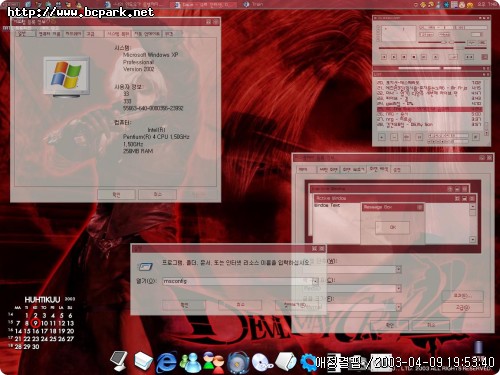Click the blue gear icon in dock
The height and width of the screenshot is (375, 500).
point(308,362)
